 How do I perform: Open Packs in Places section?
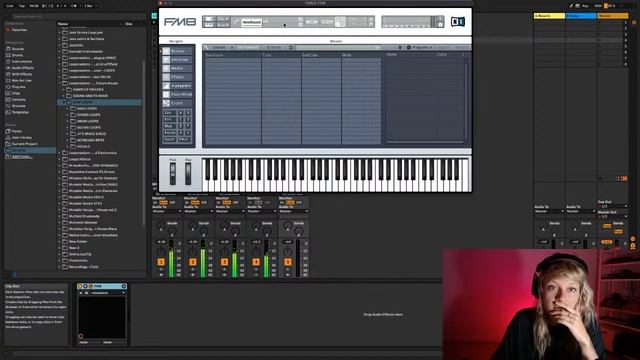13,131
